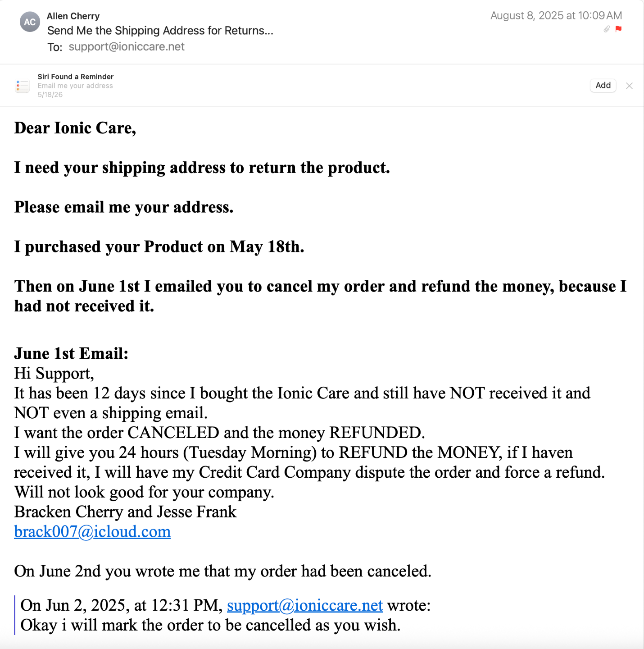Screen dimensions: 644x649
Task: Click the Reminders app icon in Siri banner
Action: pos(22,86)
